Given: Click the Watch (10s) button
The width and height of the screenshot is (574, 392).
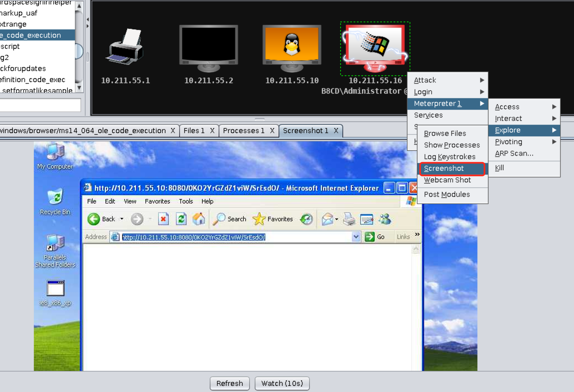Looking at the screenshot, I should tap(282, 383).
